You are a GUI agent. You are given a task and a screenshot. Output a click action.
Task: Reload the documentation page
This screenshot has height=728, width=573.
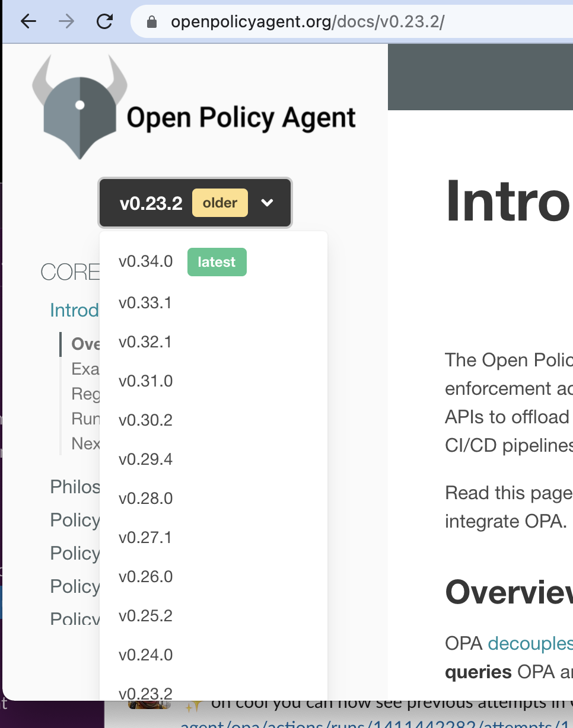(x=104, y=21)
